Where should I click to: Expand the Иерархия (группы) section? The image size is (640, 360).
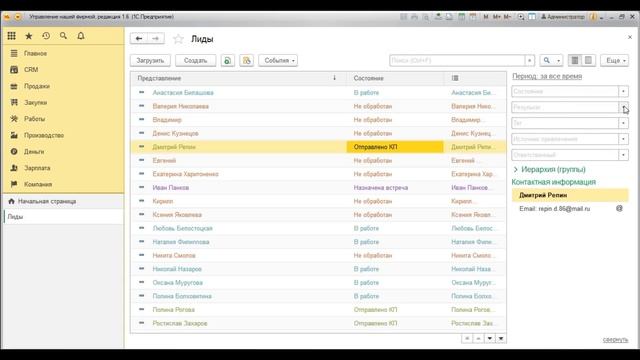point(549,169)
